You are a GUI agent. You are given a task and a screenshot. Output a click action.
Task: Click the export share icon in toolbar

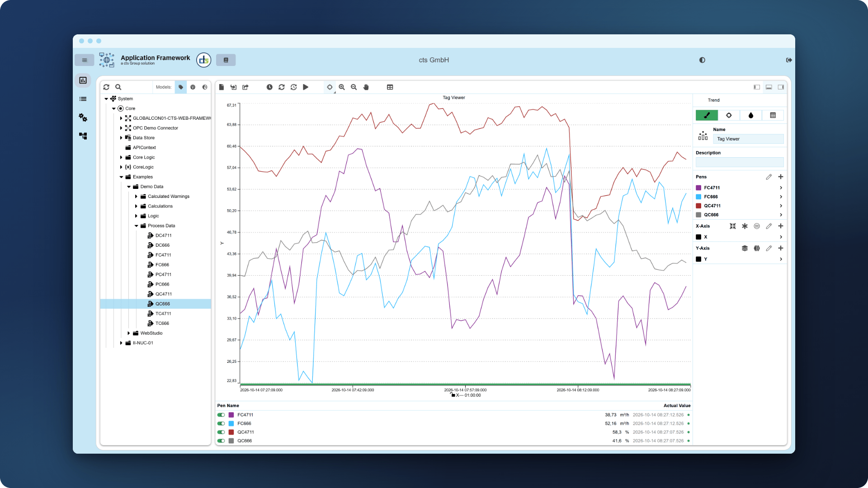245,87
